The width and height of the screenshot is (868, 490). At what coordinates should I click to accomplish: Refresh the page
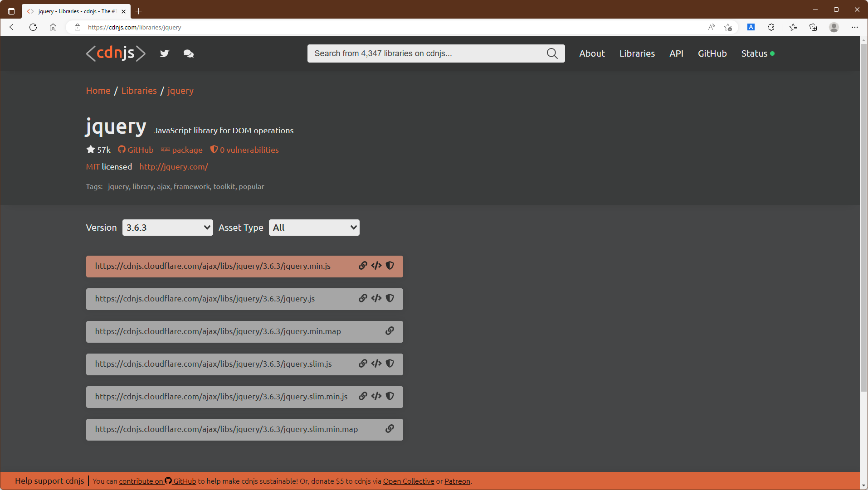[33, 27]
